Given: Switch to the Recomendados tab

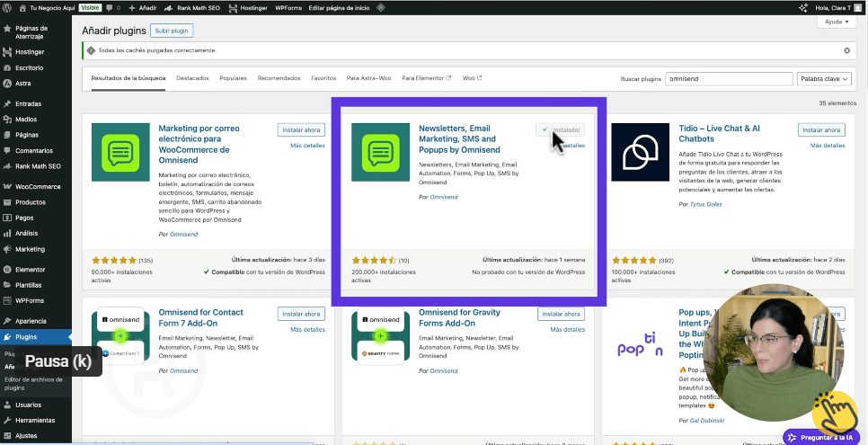Looking at the screenshot, I should [279, 78].
